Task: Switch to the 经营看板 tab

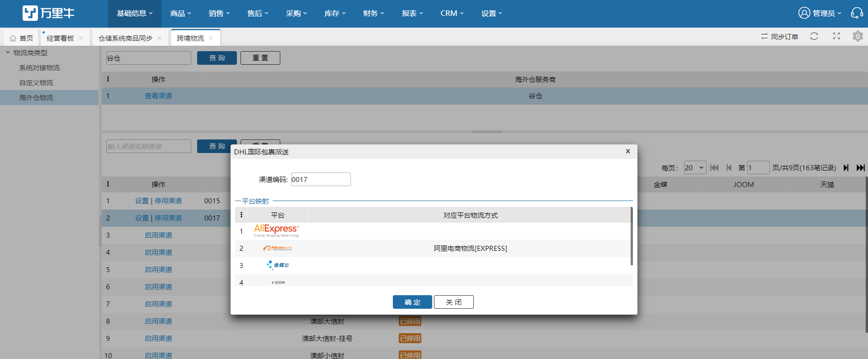Action: (60, 38)
